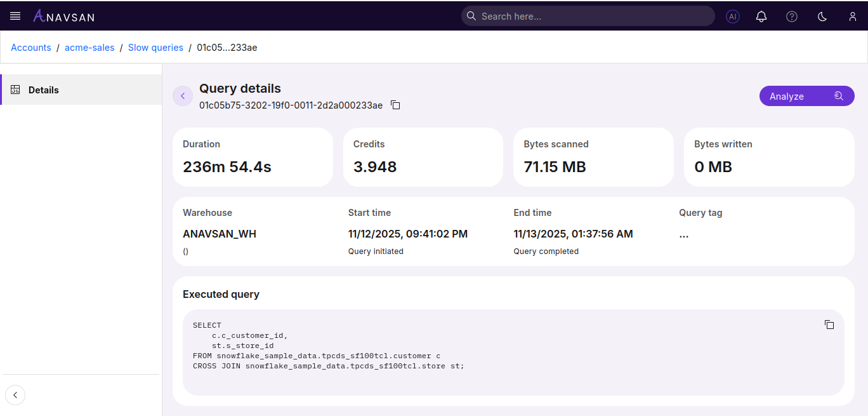Click the Details calendar icon in sidebar
This screenshot has width=868, height=416.
15,90
